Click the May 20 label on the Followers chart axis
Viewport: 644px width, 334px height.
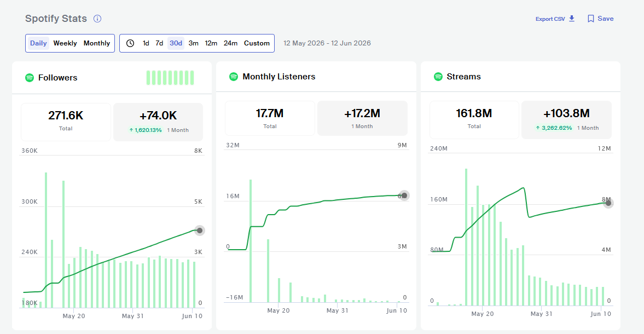pyautogui.click(x=74, y=316)
